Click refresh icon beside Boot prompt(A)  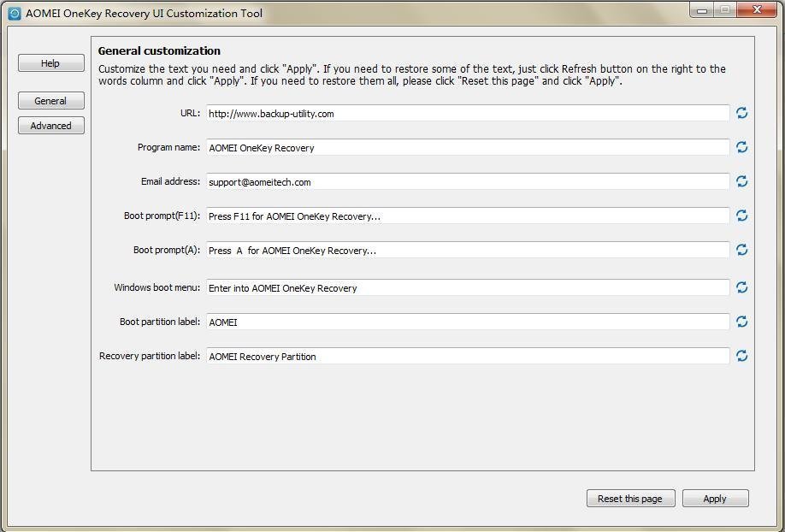pyautogui.click(x=741, y=250)
